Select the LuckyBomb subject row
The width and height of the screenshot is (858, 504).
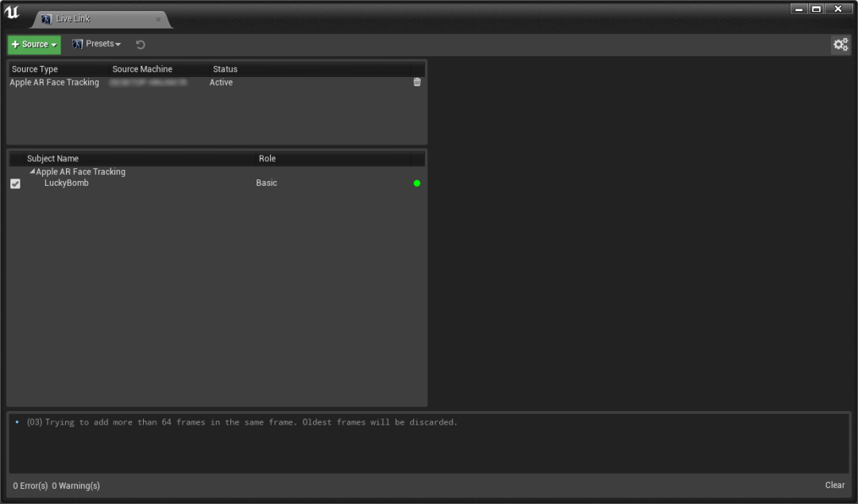tap(217, 183)
